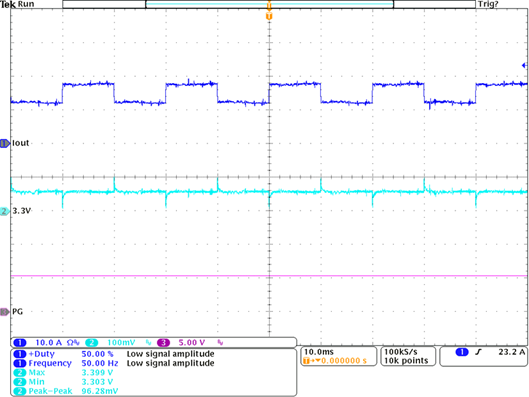Select the purple channel 3 badge in scale bar
Screen dimensions: 529x397
pos(163,343)
